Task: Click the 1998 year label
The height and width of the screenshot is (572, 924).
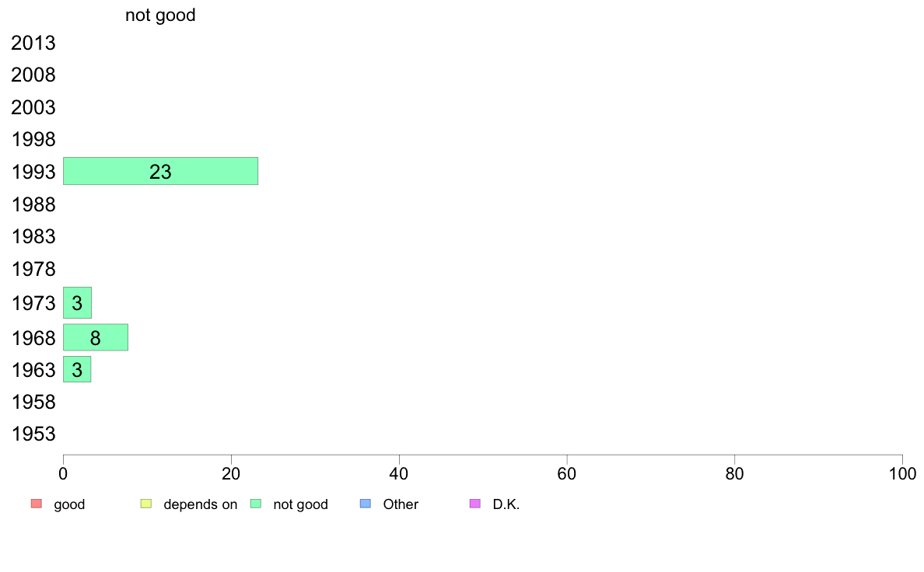Action: 33,140
